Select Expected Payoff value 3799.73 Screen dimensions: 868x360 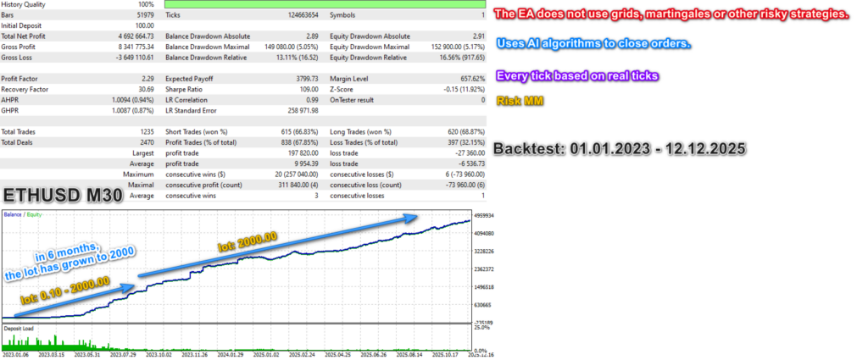(x=307, y=79)
